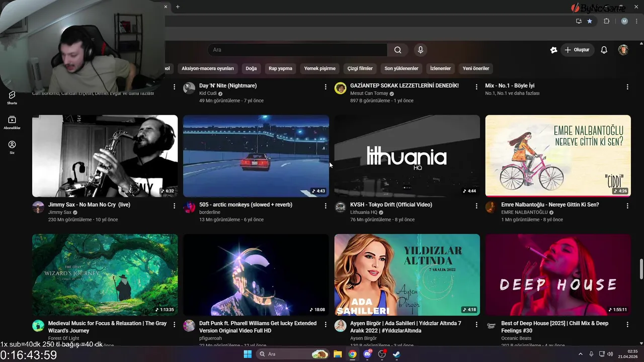The width and height of the screenshot is (644, 362).
Task: Open Siz in the sidebar
Action: (12, 147)
